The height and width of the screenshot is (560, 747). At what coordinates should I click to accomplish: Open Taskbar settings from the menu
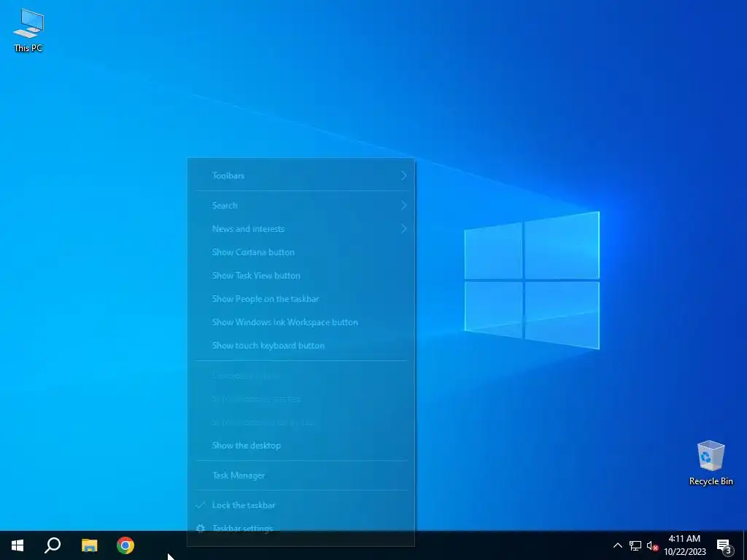pyautogui.click(x=301, y=528)
